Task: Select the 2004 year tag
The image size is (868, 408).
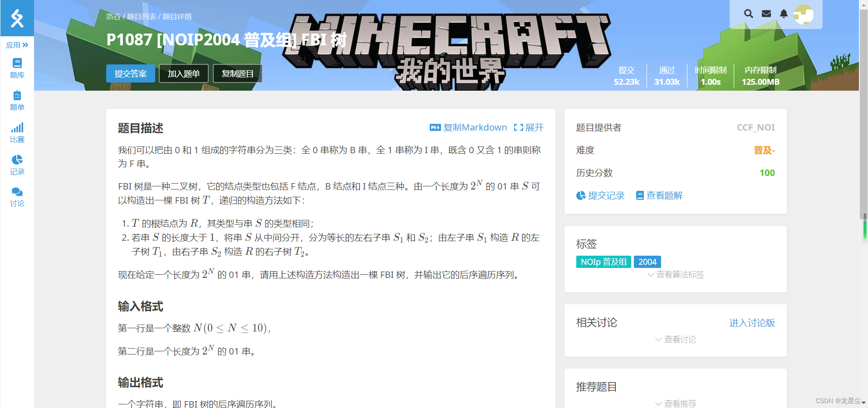Action: pos(647,262)
